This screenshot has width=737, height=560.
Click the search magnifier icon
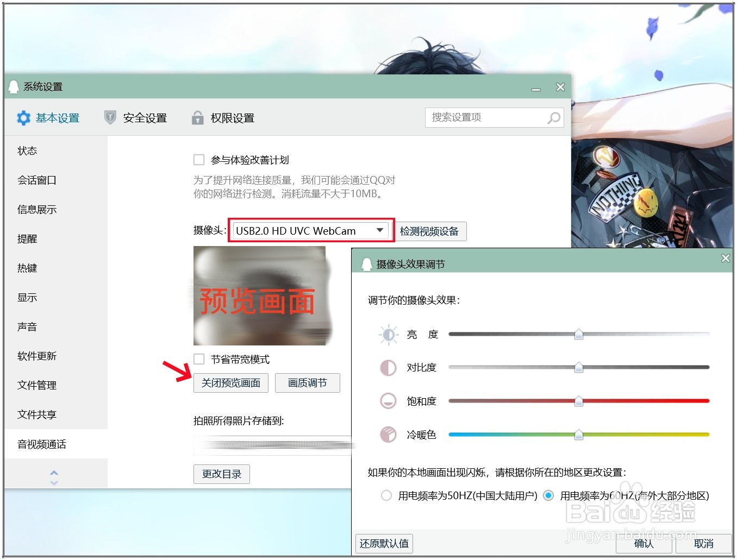(x=553, y=118)
